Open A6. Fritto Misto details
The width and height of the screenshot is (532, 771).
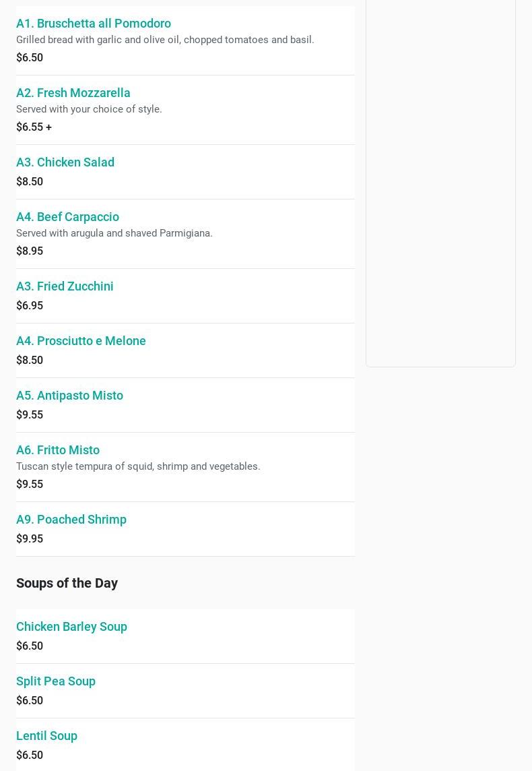click(x=58, y=450)
